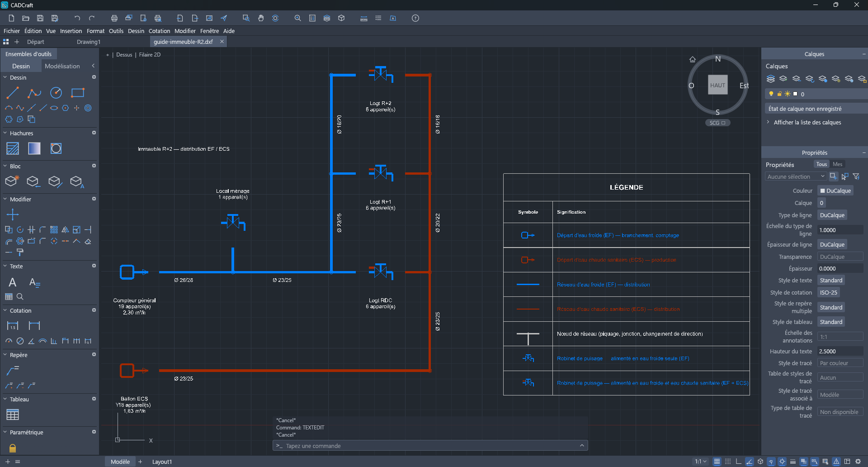Collapse the Hachures tool section
868x467 pixels.
pos(5,133)
